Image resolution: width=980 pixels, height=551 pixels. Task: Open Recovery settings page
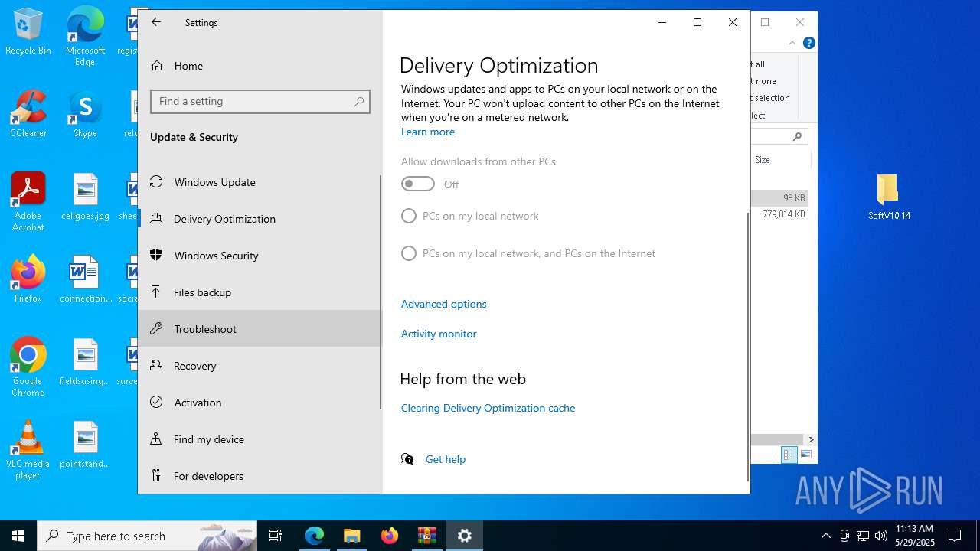pos(259,366)
